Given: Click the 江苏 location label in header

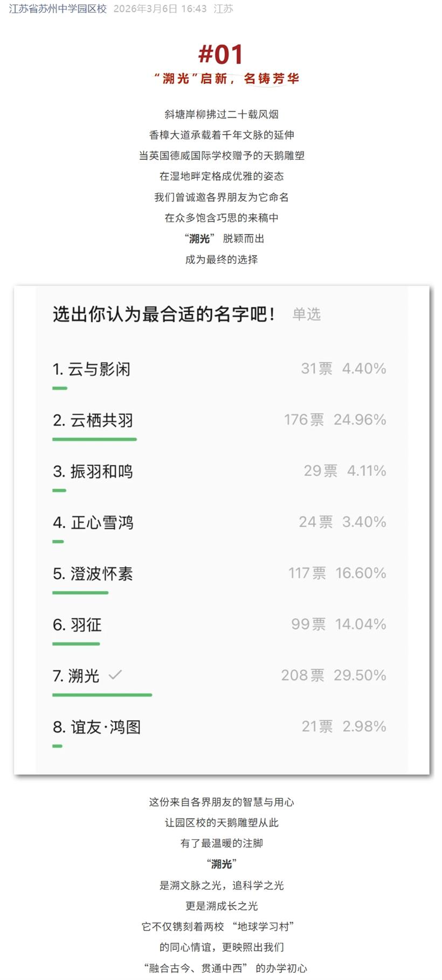Looking at the screenshot, I should click(x=223, y=9).
